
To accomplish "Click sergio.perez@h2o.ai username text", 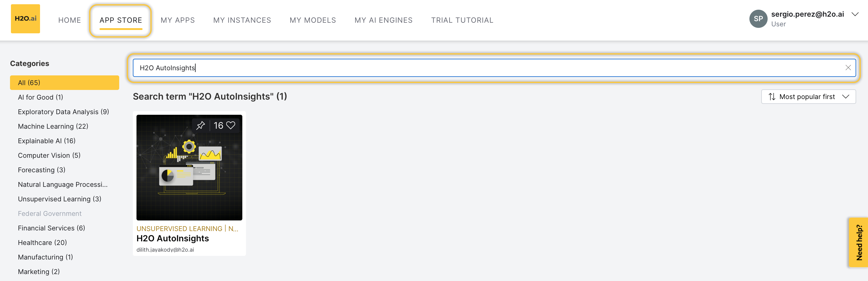I will 807,14.
